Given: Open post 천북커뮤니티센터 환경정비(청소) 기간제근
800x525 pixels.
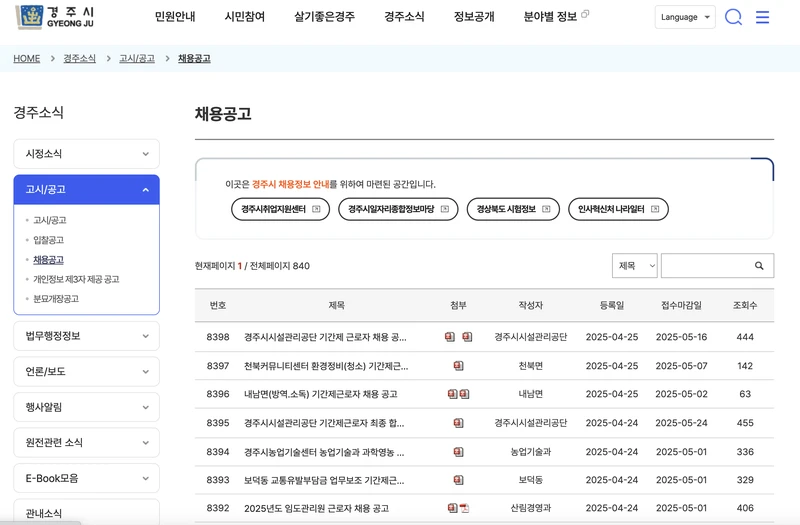Looking at the screenshot, I should tap(326, 366).
